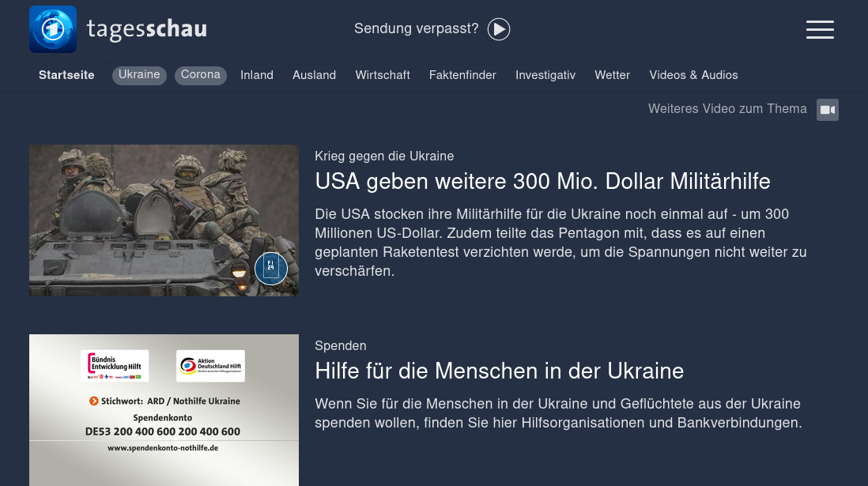Play the missed broadcast via circular play icon
Screen dimensions: 868x486
pyautogui.click(x=499, y=29)
